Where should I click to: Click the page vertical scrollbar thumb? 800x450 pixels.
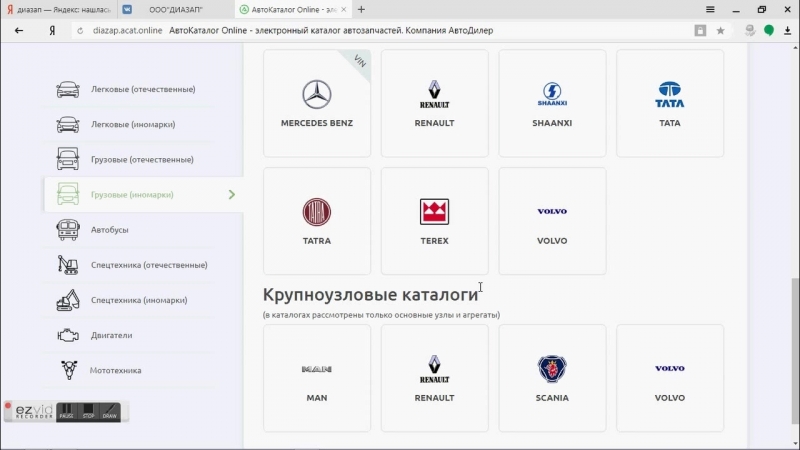[795, 351]
